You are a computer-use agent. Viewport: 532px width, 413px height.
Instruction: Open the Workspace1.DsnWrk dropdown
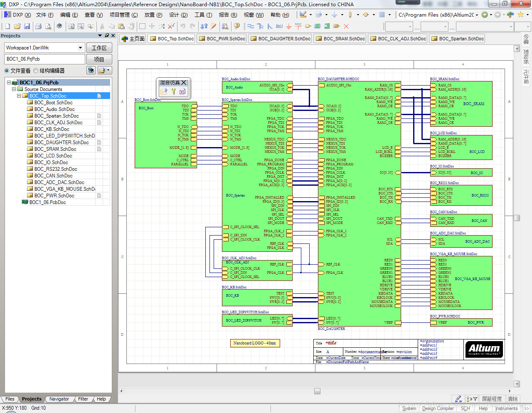tap(80, 48)
